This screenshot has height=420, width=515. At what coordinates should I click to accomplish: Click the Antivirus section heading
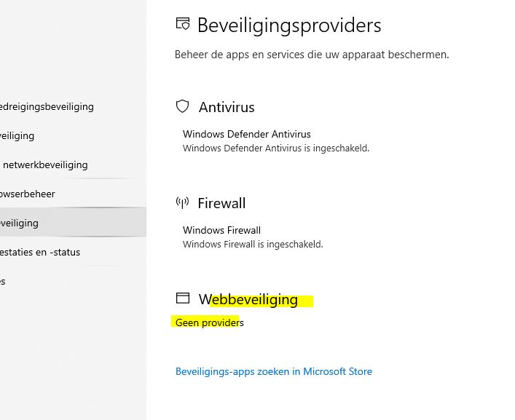click(x=227, y=107)
